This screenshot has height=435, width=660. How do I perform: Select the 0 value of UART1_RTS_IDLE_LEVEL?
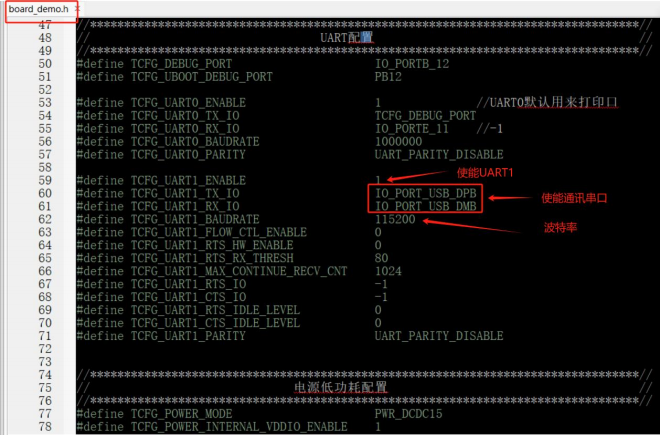[378, 310]
